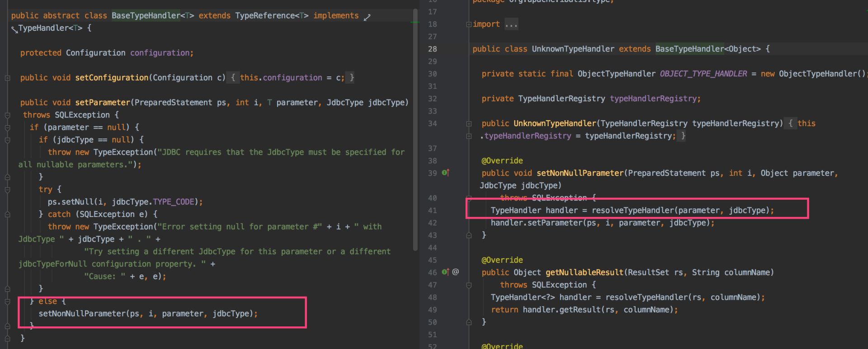Click the override gutter icon on line 46
Image resolution: width=868 pixels, height=349 pixels.
point(445,272)
